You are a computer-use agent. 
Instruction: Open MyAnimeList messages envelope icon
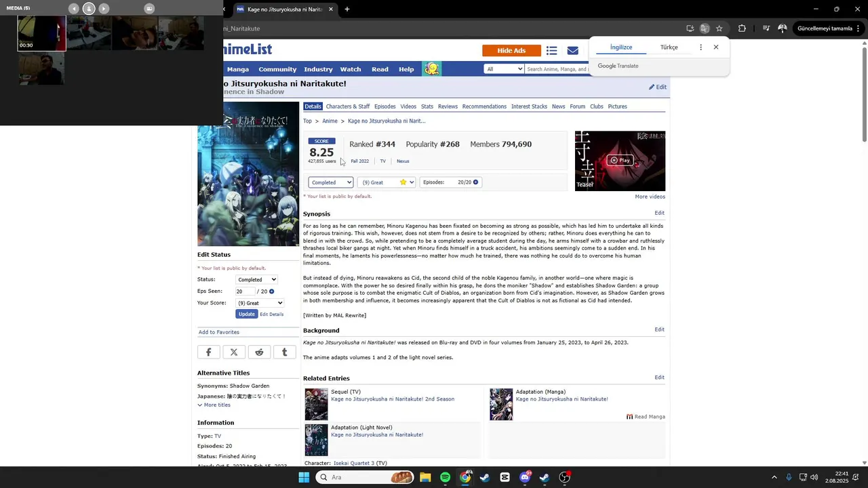coord(573,51)
